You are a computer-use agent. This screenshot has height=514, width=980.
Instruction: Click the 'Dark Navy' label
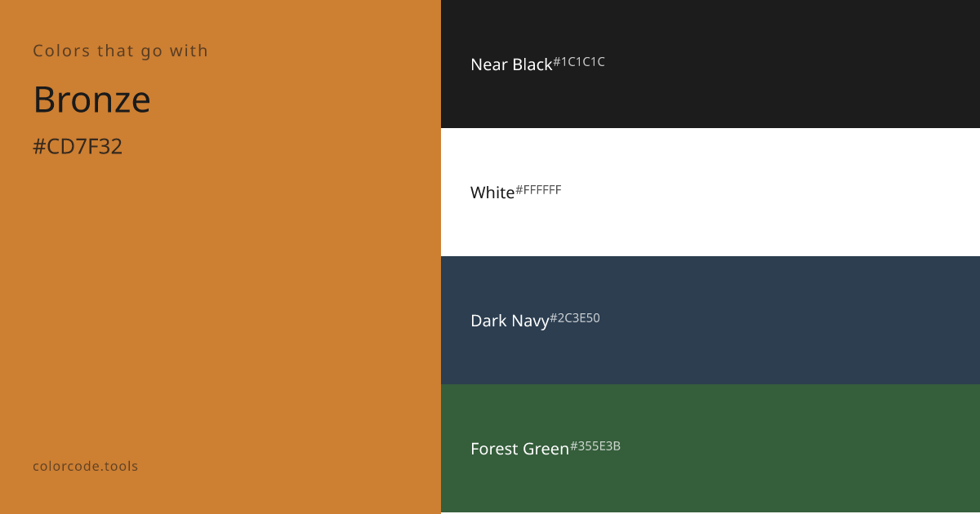coord(510,321)
